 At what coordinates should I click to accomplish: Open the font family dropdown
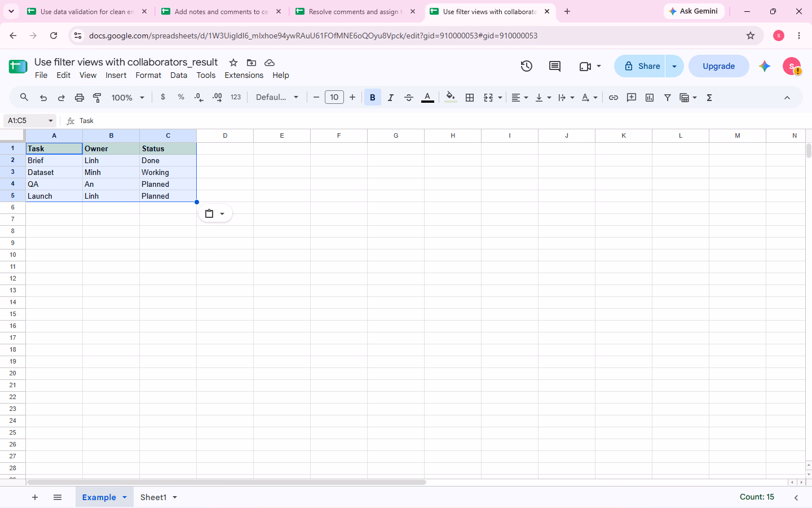click(x=277, y=98)
